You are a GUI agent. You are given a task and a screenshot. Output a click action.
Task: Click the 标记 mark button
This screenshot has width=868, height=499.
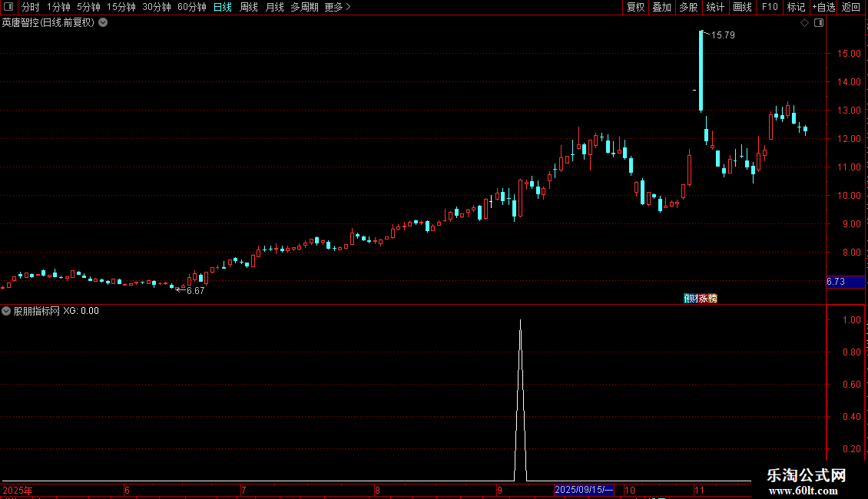tap(796, 7)
